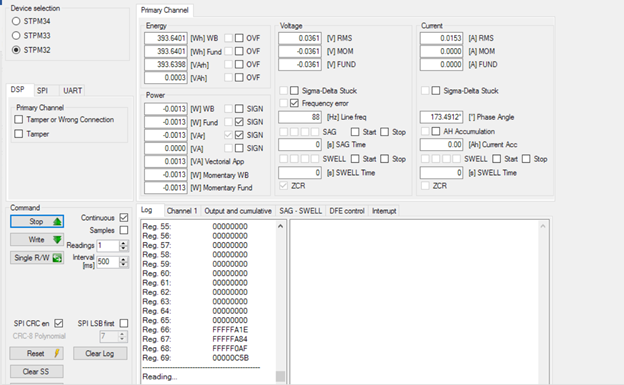This screenshot has height=385, width=624.
Task: Switch to the SPI tab
Action: pyautogui.click(x=43, y=90)
